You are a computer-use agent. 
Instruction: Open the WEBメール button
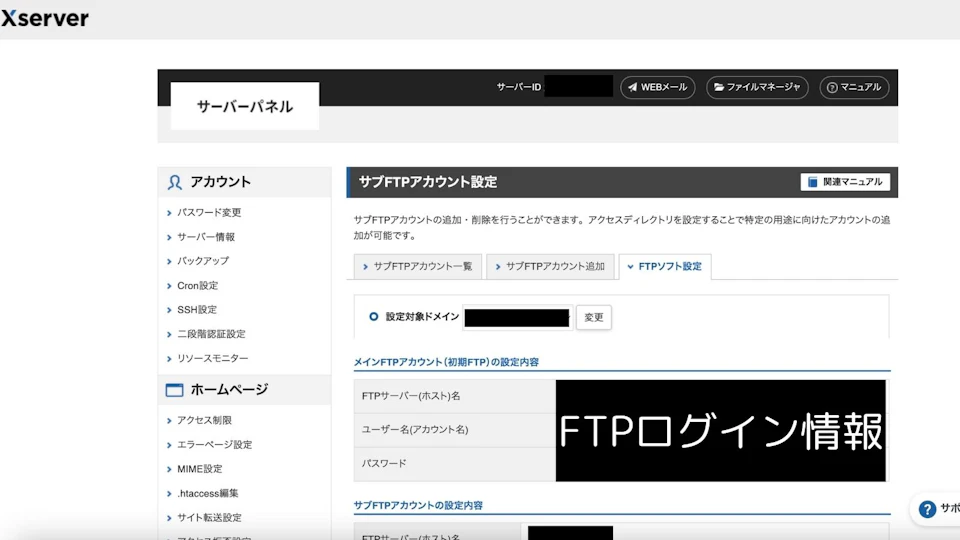pos(658,88)
